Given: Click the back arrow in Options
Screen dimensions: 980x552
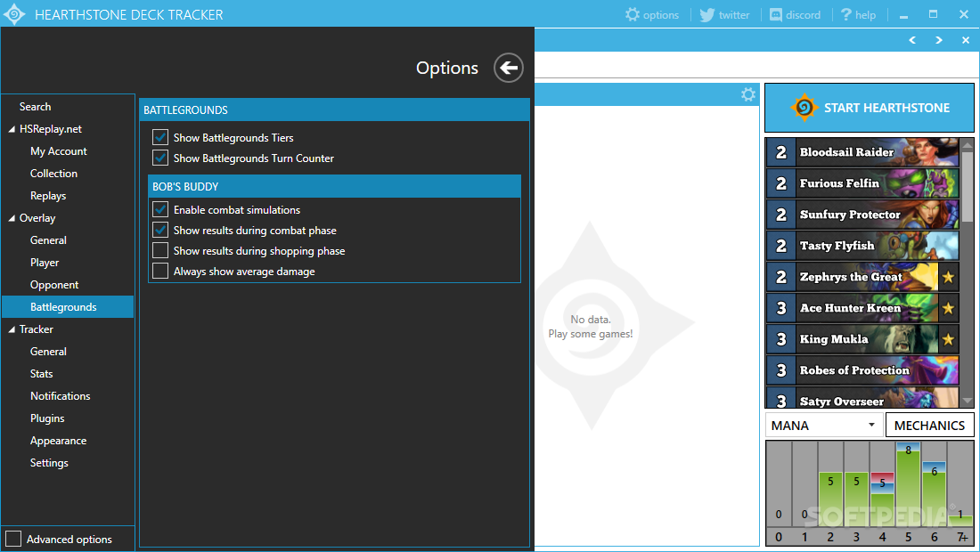Looking at the screenshot, I should [x=509, y=68].
